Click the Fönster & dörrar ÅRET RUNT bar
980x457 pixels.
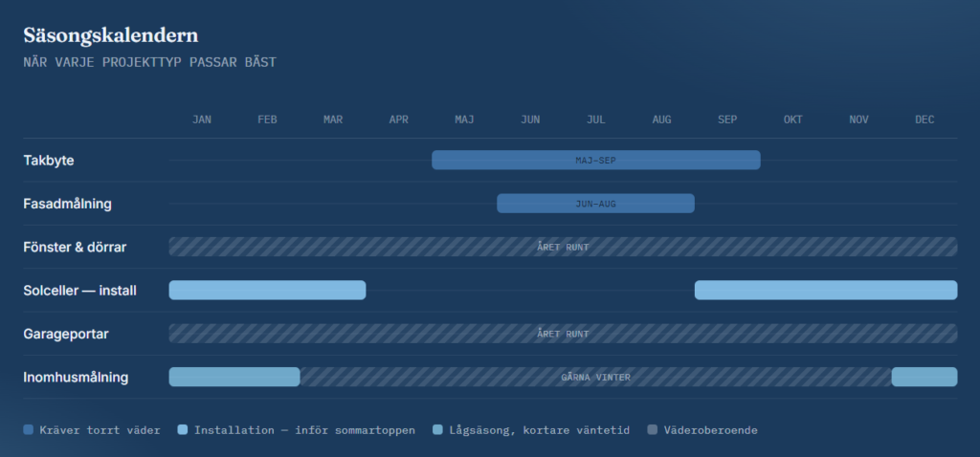(563, 247)
